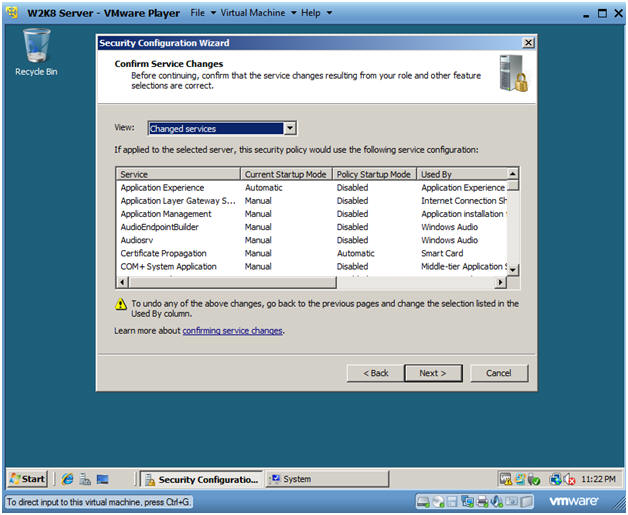Click the Next button
628x515 pixels.
pyautogui.click(x=433, y=373)
